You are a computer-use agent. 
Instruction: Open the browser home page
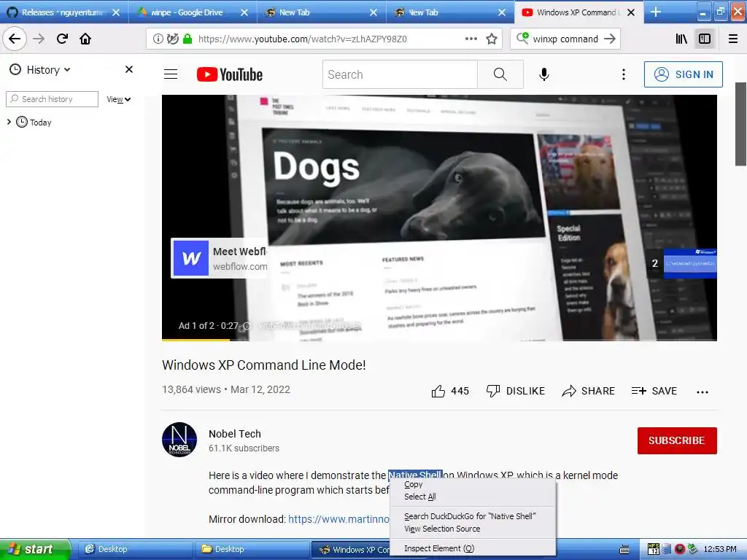click(x=85, y=39)
